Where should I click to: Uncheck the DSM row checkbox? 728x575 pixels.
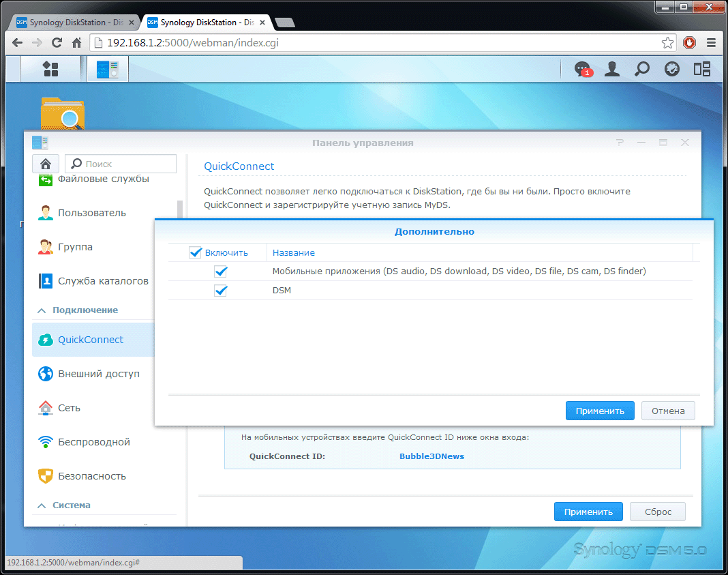(221, 291)
